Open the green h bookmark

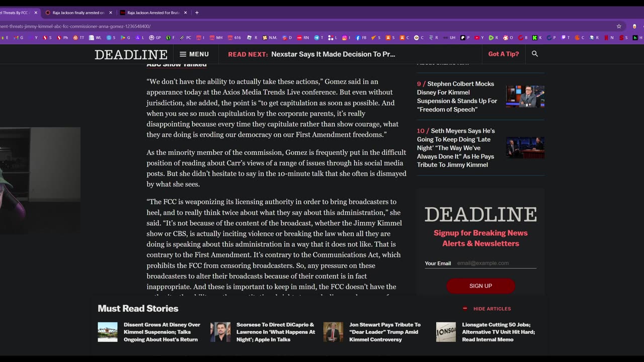coord(637,38)
